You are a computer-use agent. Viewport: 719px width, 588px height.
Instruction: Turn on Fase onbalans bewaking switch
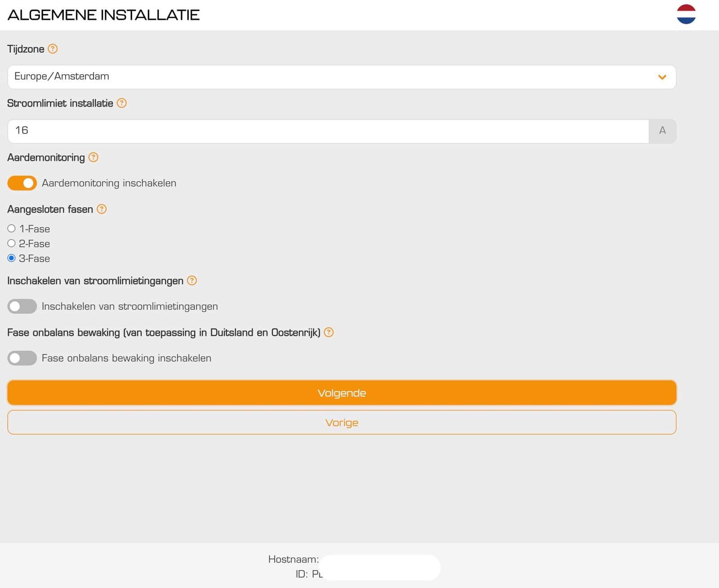pyautogui.click(x=22, y=358)
